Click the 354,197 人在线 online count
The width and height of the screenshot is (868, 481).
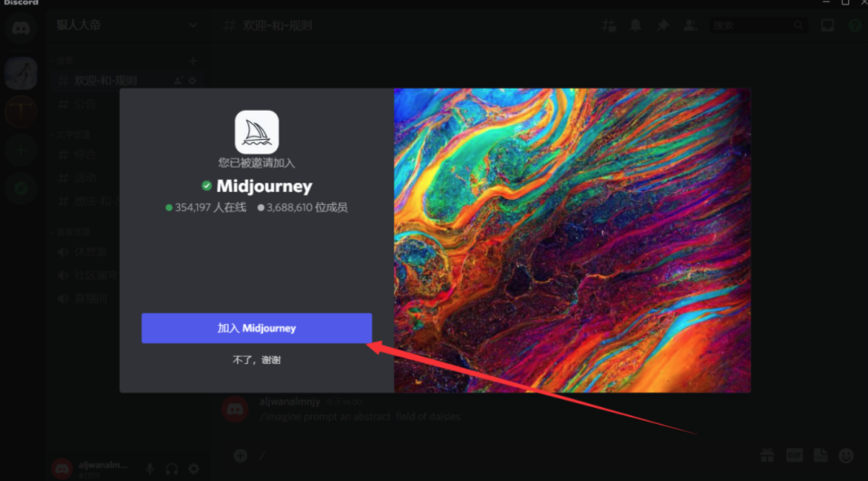click(206, 208)
